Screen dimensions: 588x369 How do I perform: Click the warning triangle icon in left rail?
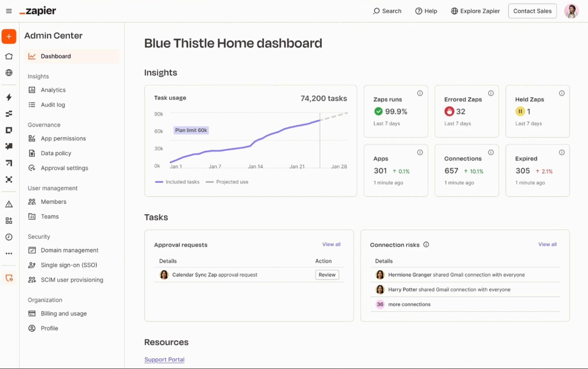point(9,204)
